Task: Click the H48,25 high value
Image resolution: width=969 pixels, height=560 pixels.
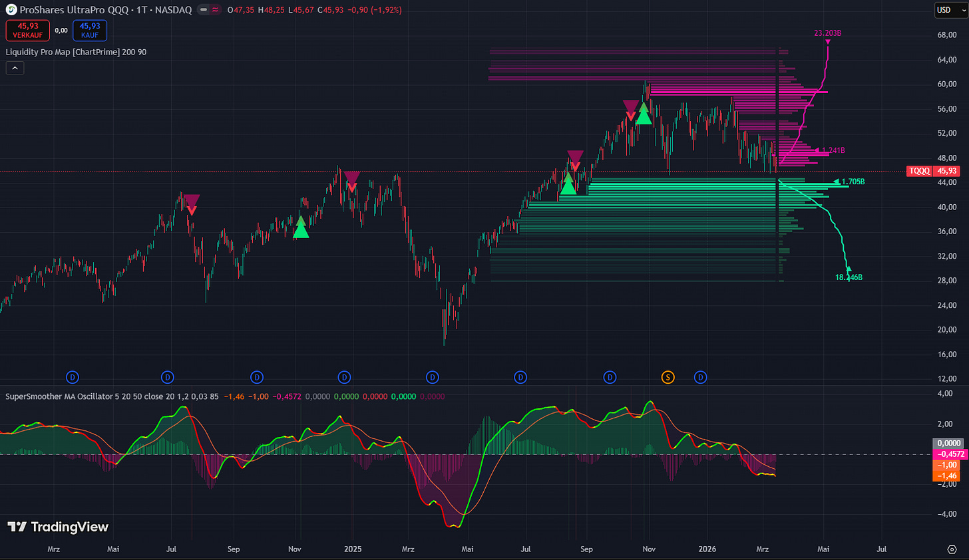Action: click(271, 10)
